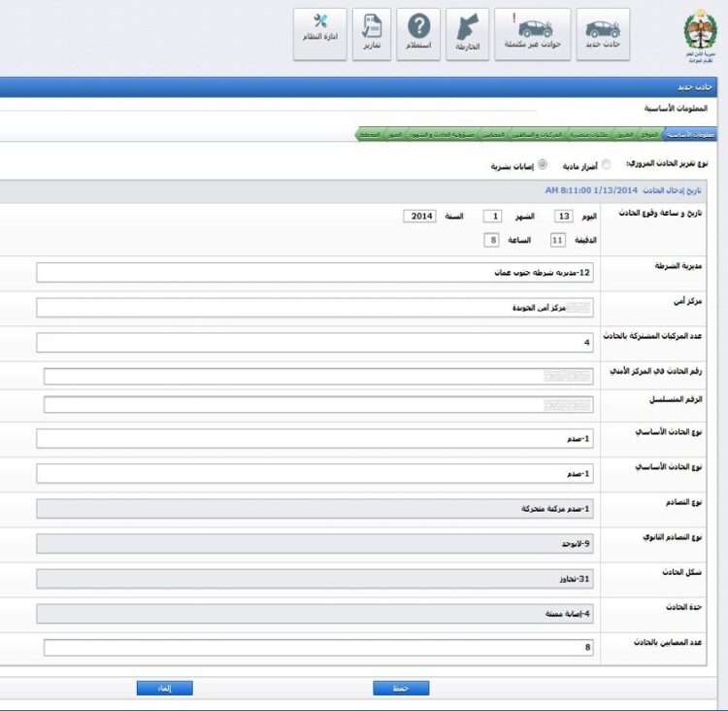Select the Material Damage (أضرار مادية) radio button
Screen dimensions: 728x711
point(607,165)
